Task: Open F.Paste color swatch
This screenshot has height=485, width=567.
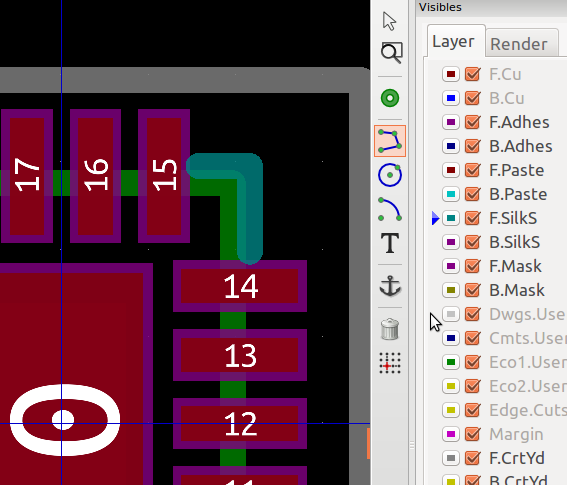Action: coord(451,170)
